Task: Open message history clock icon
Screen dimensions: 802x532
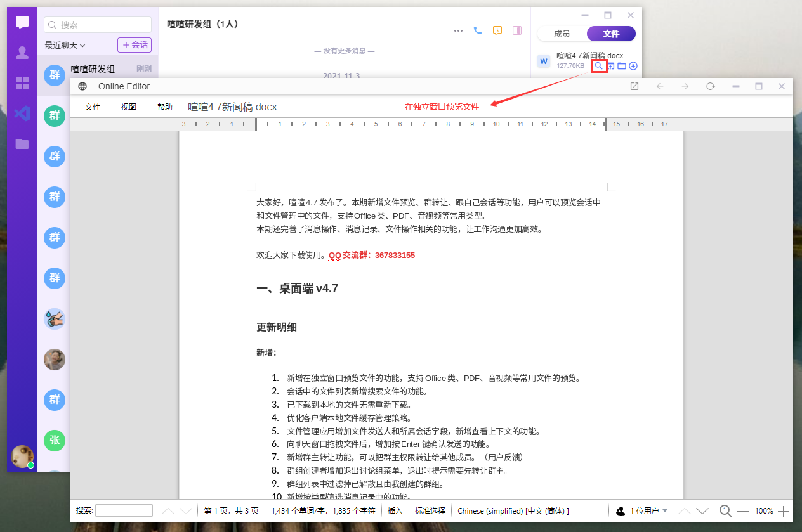Action: pyautogui.click(x=497, y=30)
